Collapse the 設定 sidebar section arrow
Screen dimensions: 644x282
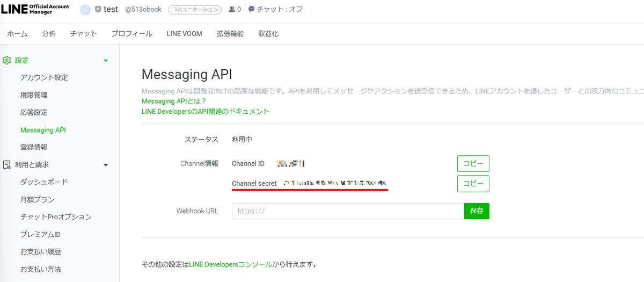pyautogui.click(x=106, y=61)
